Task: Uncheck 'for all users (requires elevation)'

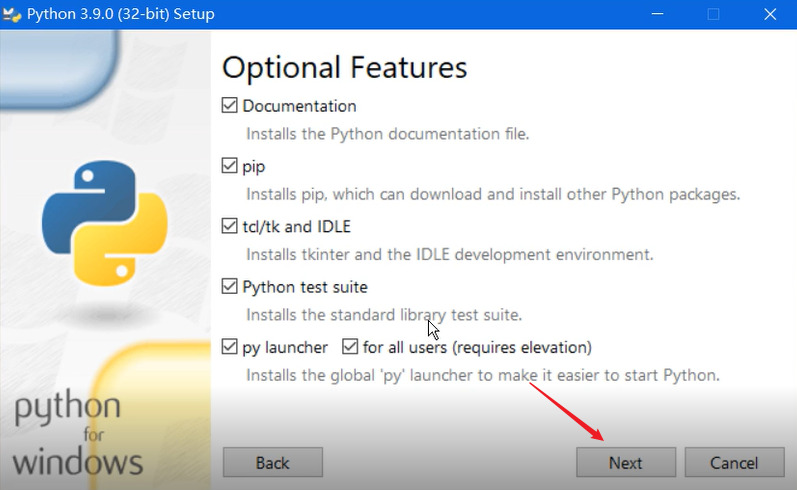Action: click(x=350, y=347)
